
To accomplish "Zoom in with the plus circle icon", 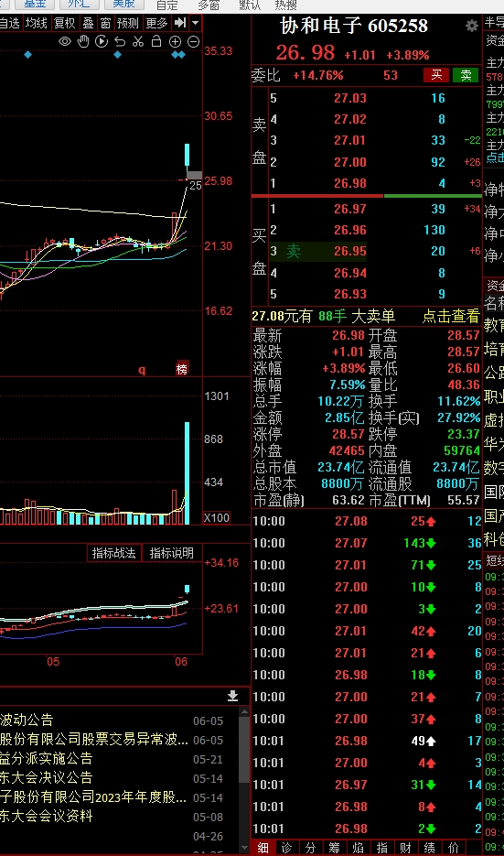I will (175, 41).
